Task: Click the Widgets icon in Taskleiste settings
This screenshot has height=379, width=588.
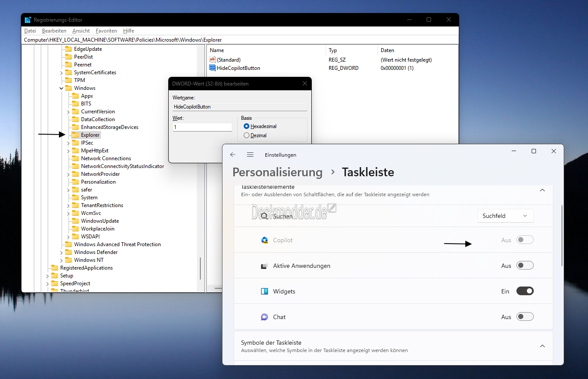Action: click(x=265, y=291)
